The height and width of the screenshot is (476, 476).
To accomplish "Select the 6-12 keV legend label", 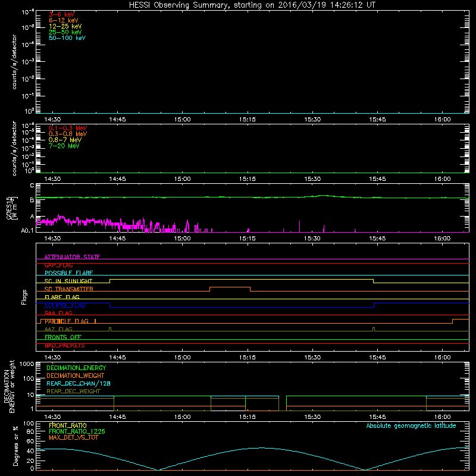I will [x=64, y=20].
